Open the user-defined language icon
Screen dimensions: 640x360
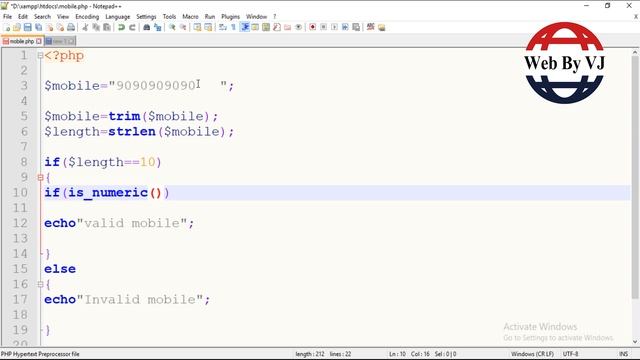click(255, 27)
